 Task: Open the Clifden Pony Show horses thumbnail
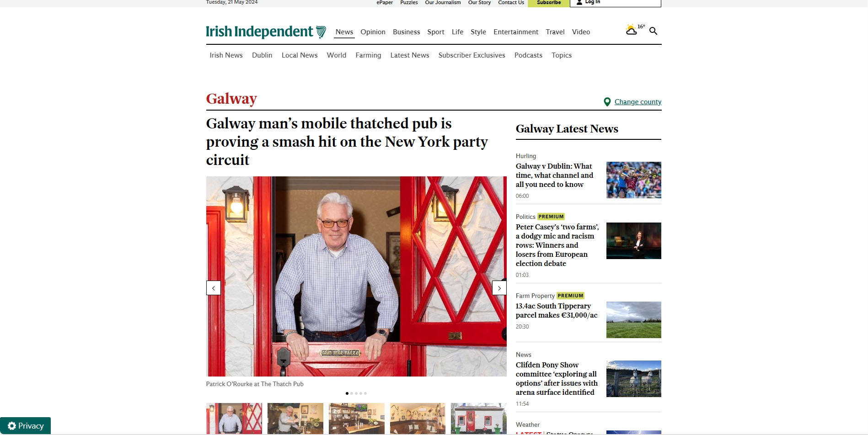634,379
